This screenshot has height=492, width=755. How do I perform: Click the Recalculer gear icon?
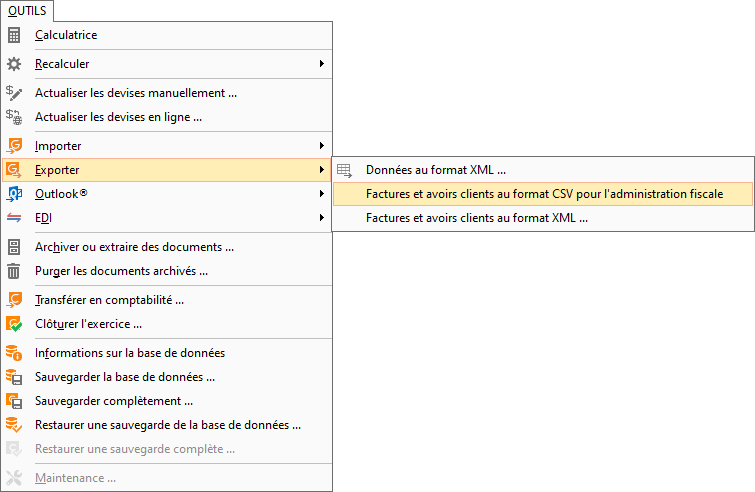coord(14,64)
